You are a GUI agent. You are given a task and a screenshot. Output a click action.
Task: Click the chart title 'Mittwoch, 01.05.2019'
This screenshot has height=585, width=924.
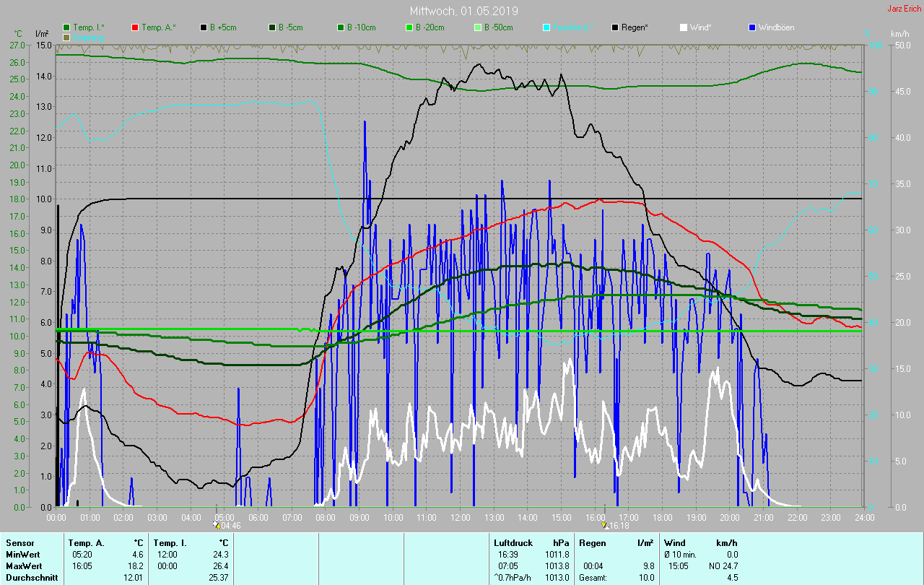pos(463,11)
